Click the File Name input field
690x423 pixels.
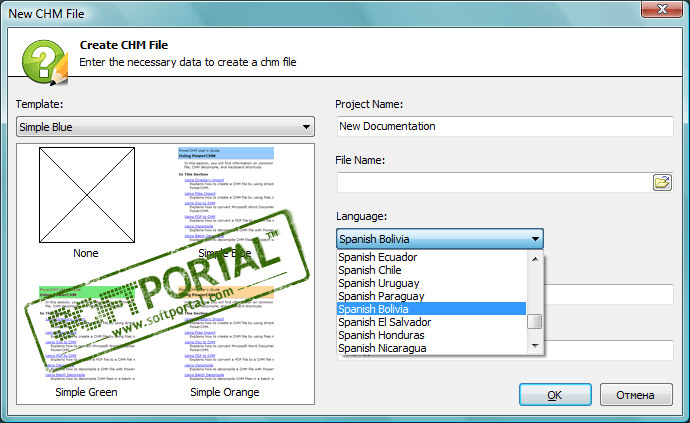495,182
